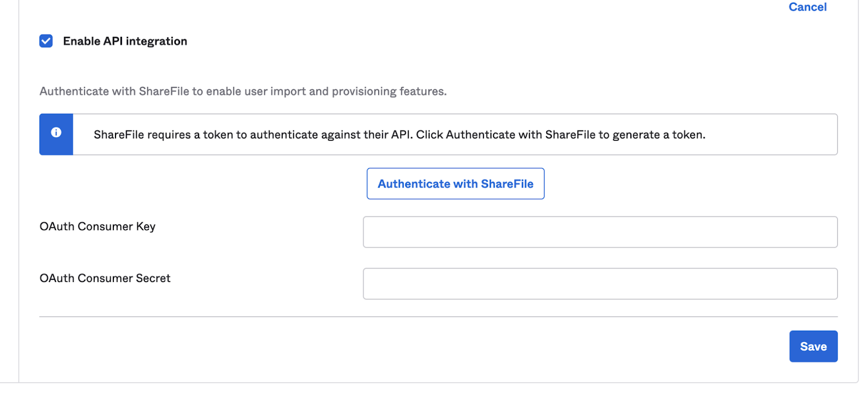The height and width of the screenshot is (398, 868).
Task: Uncheck the Enable API integration checkbox
Action: (46, 41)
